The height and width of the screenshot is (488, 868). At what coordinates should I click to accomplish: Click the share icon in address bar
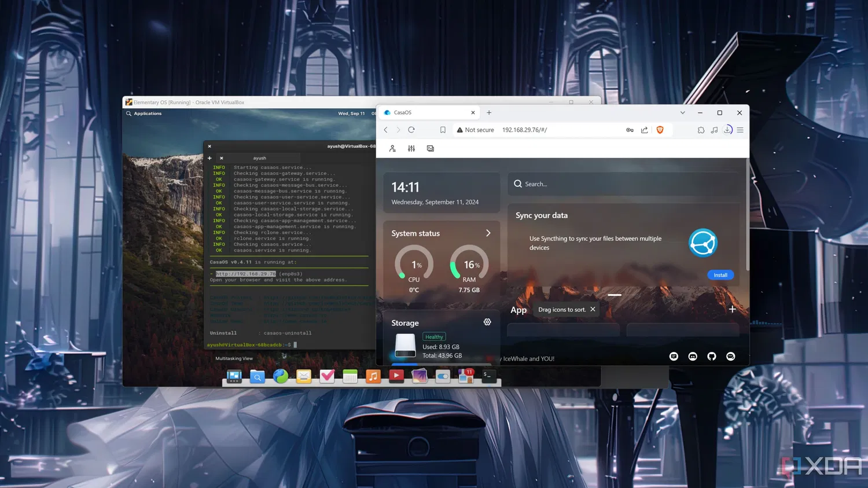[644, 130]
